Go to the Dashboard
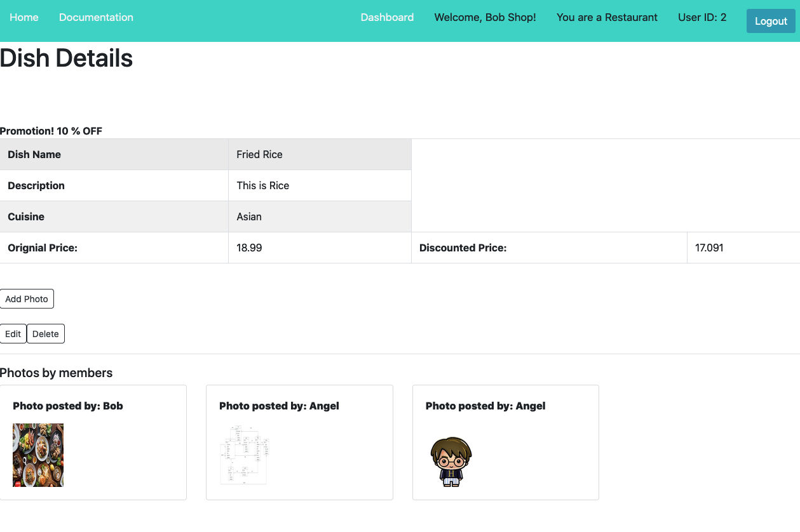Image resolution: width=800 pixels, height=532 pixels. [x=387, y=17]
